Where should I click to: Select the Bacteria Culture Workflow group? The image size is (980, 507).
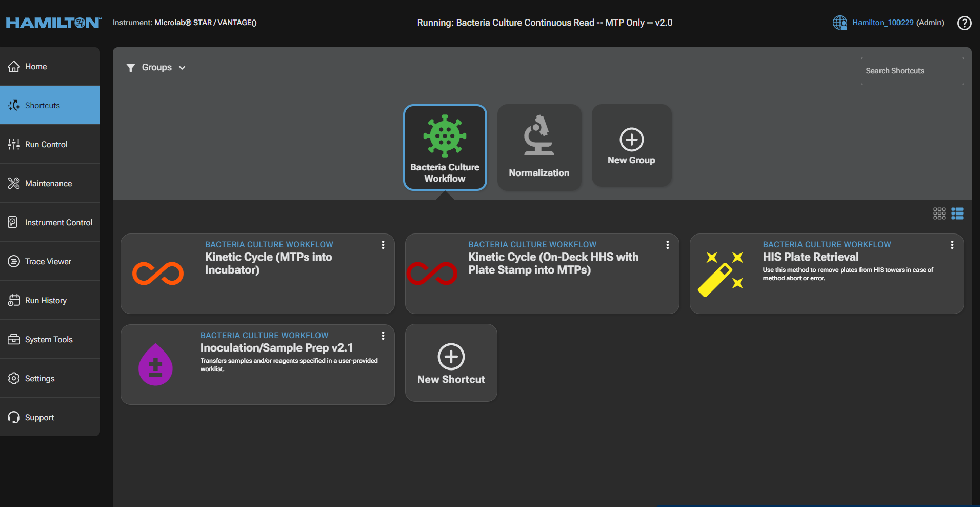(445, 147)
